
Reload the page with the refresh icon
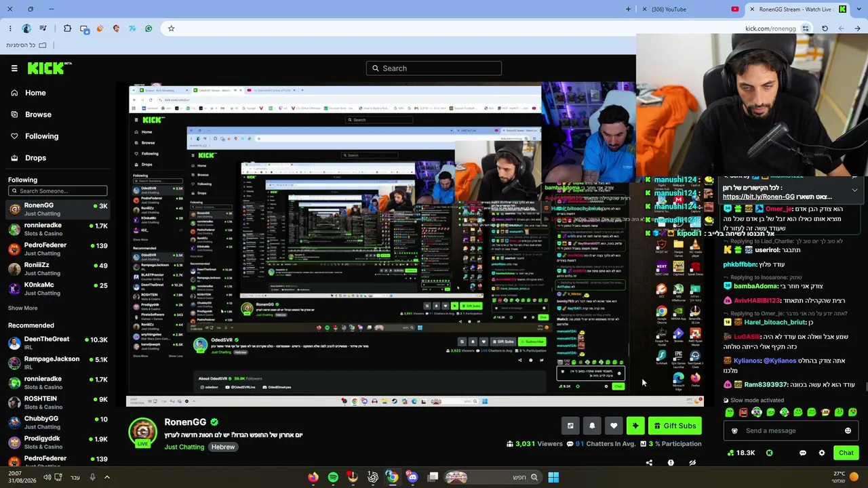[825, 28]
